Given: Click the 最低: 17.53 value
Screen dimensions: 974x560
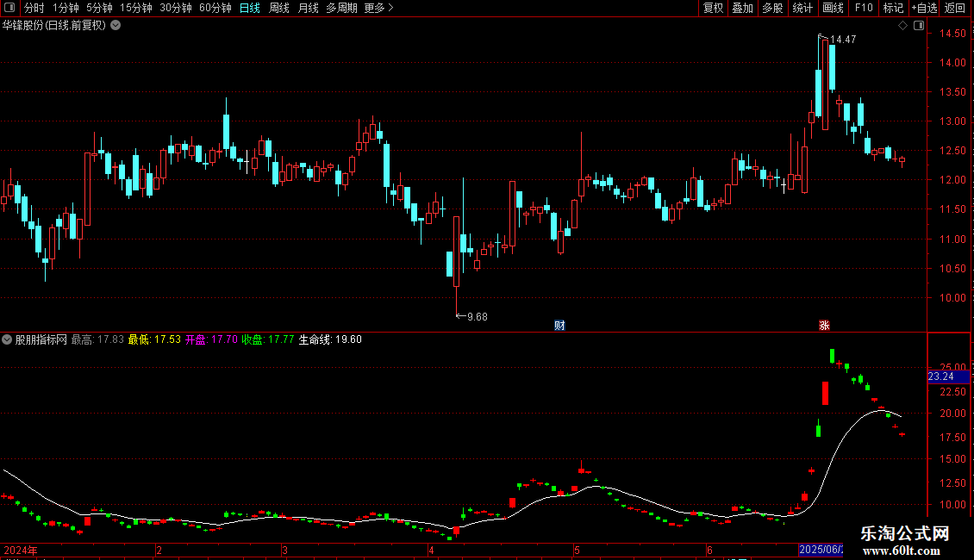Looking at the screenshot, I should coord(154,339).
